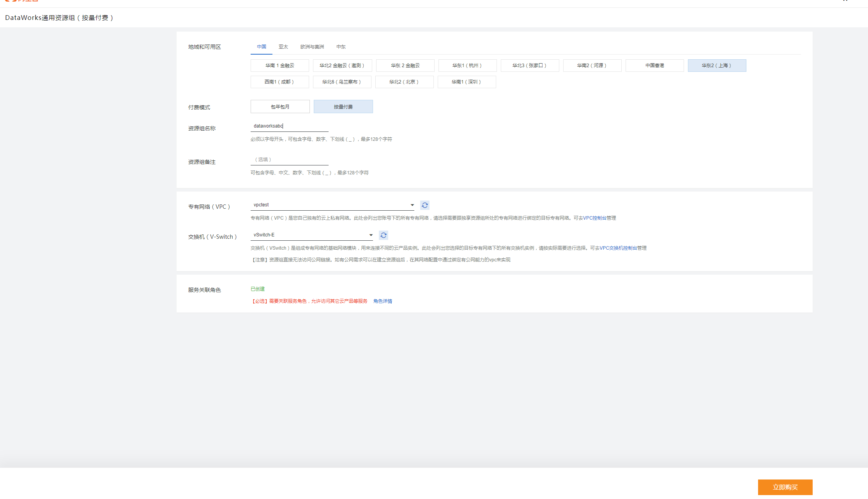Click the 立即购买 purchase button
The image size is (868, 499).
click(785, 487)
